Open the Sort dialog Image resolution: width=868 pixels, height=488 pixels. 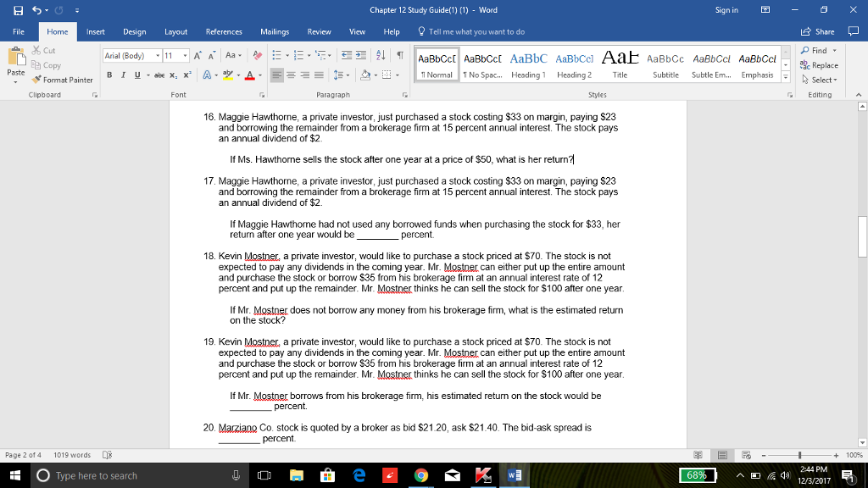point(381,55)
